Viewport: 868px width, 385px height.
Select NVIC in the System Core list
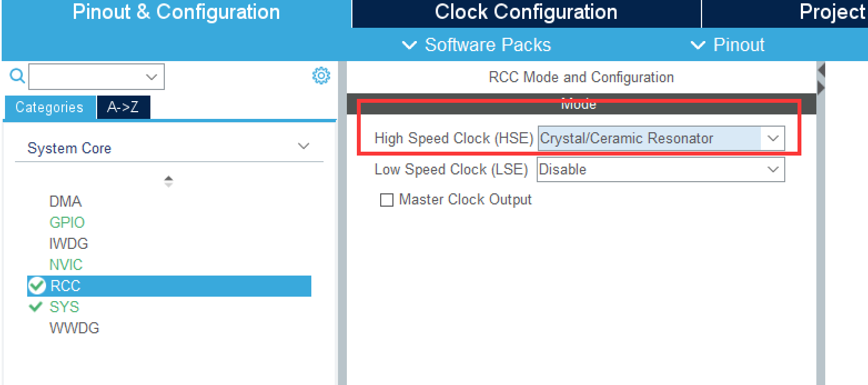click(66, 265)
